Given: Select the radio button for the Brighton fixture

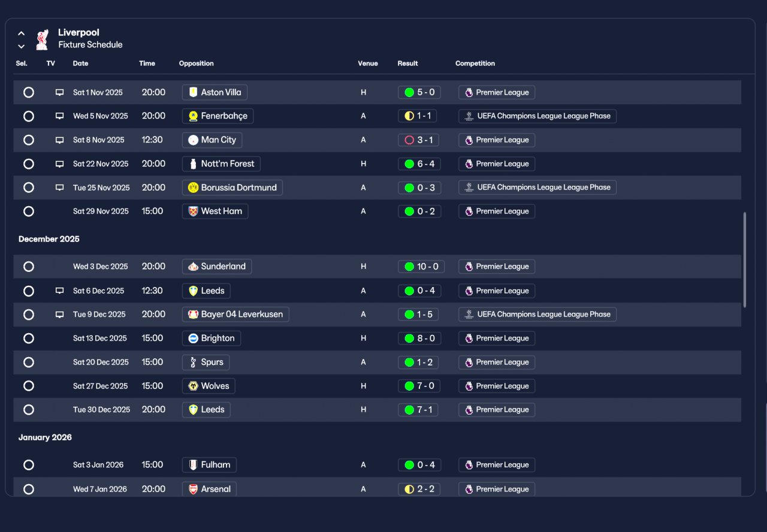Looking at the screenshot, I should (x=29, y=338).
